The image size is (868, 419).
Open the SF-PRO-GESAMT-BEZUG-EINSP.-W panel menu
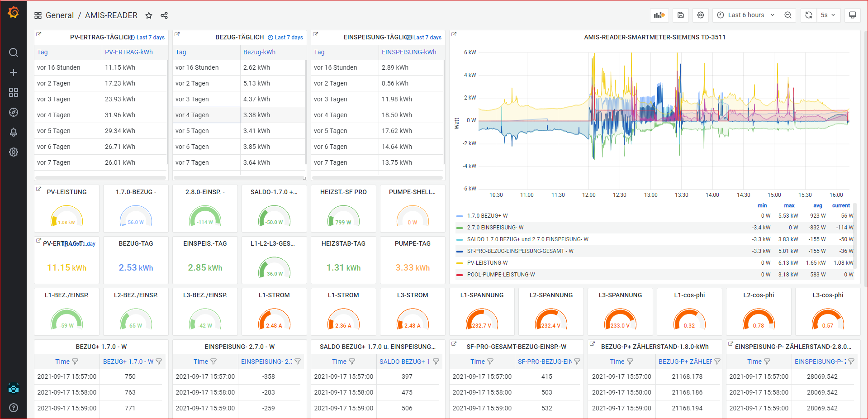click(516, 347)
